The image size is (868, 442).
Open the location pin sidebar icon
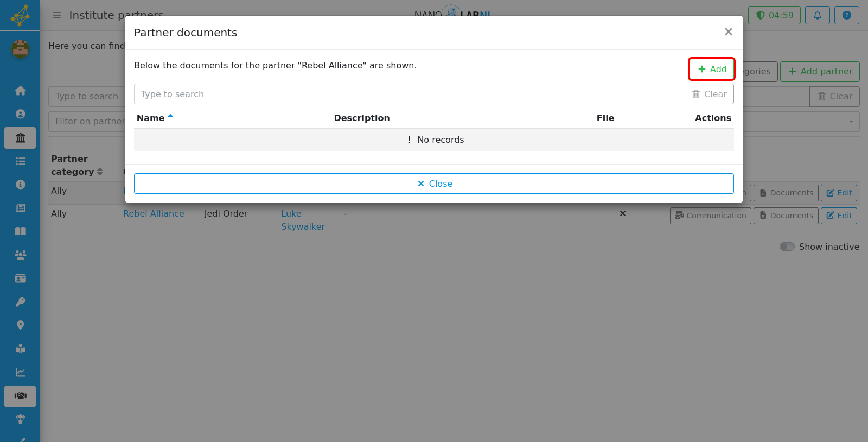(20, 325)
